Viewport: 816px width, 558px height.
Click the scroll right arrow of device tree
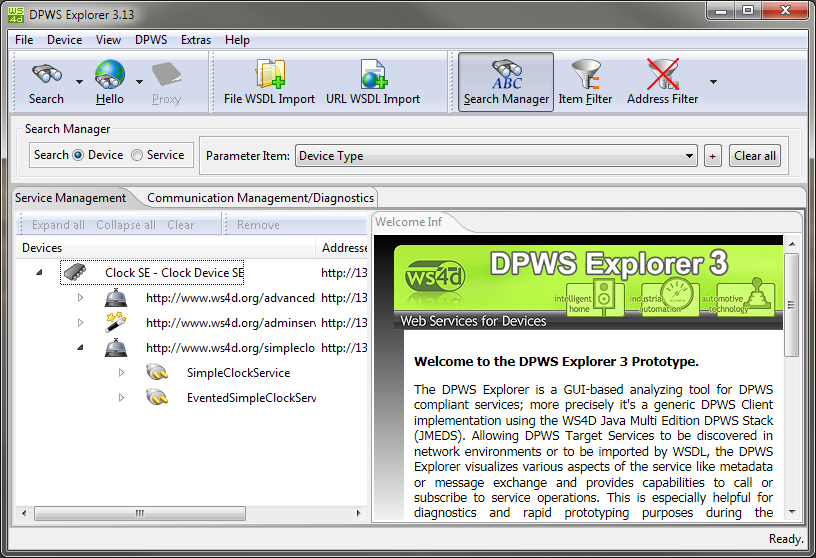(358, 513)
